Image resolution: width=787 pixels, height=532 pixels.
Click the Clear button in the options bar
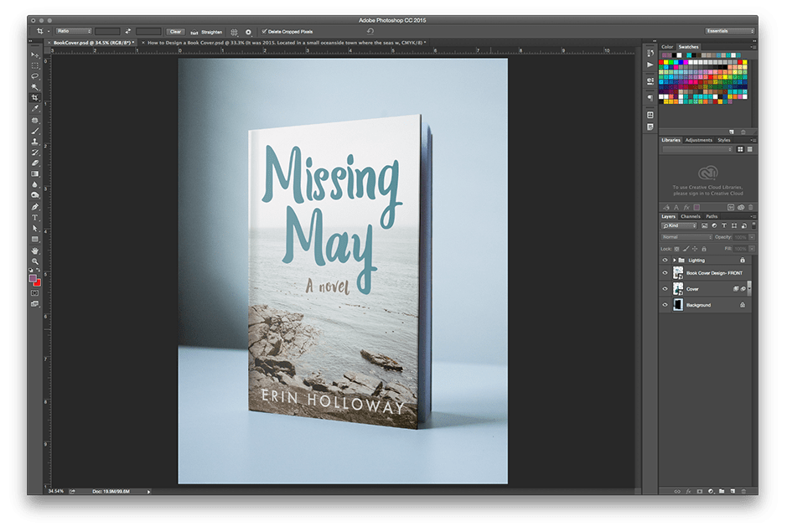click(174, 31)
